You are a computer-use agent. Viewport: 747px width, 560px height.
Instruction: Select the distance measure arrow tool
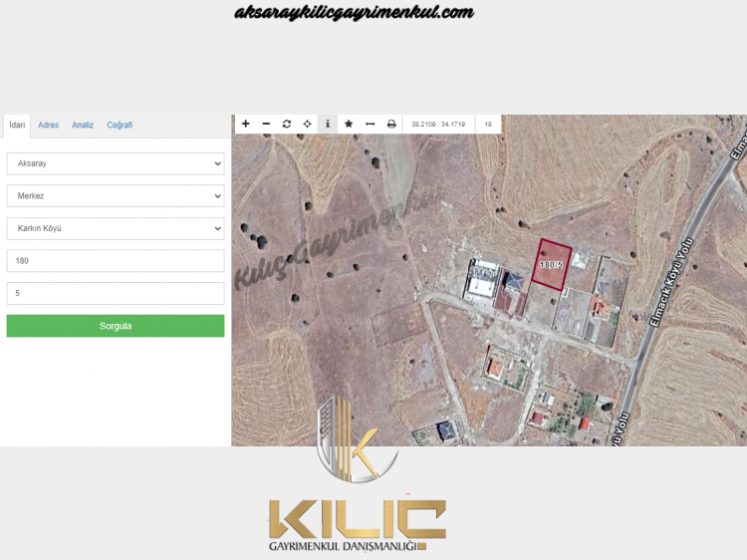pos(370,124)
